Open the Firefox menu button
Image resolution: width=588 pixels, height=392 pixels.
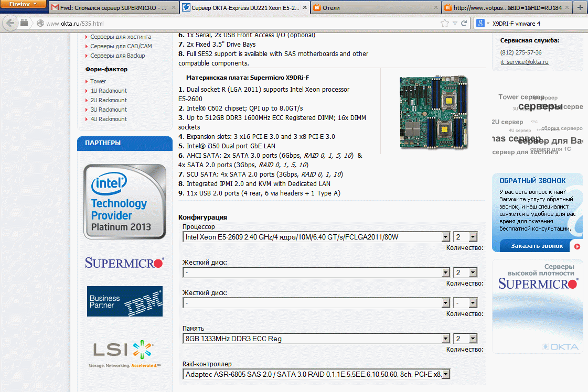(23, 4)
